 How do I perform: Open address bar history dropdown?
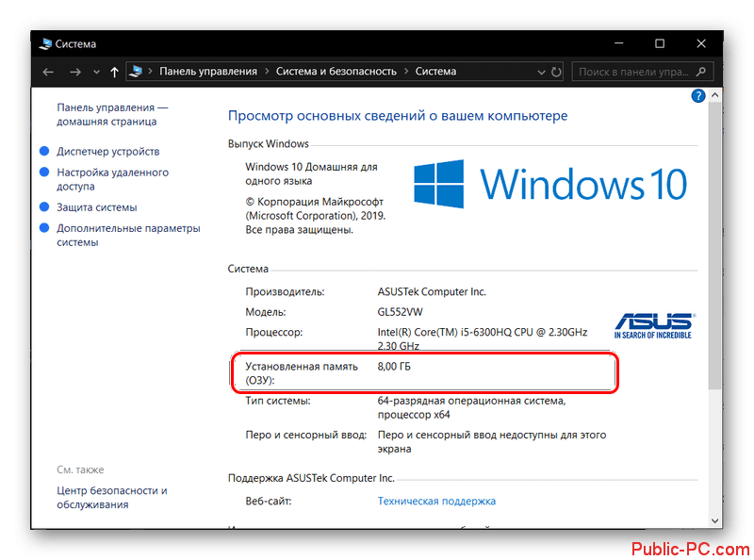click(x=541, y=73)
